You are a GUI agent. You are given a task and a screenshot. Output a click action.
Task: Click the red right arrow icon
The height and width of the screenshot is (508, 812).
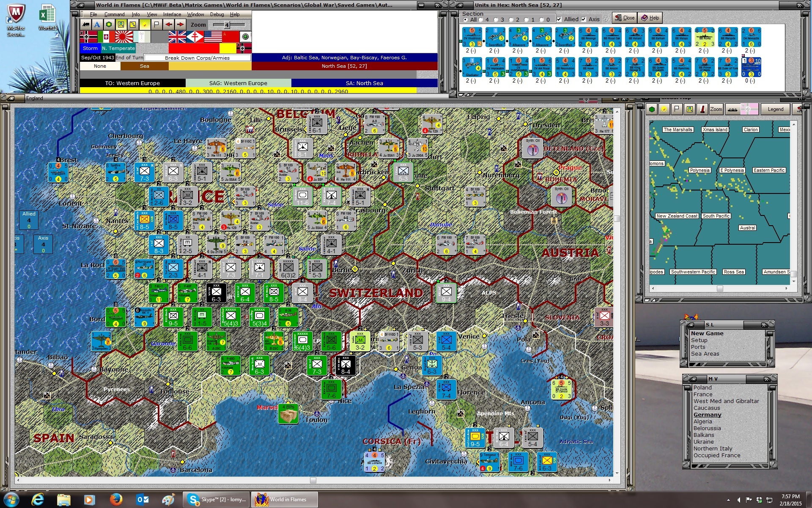pos(180,25)
